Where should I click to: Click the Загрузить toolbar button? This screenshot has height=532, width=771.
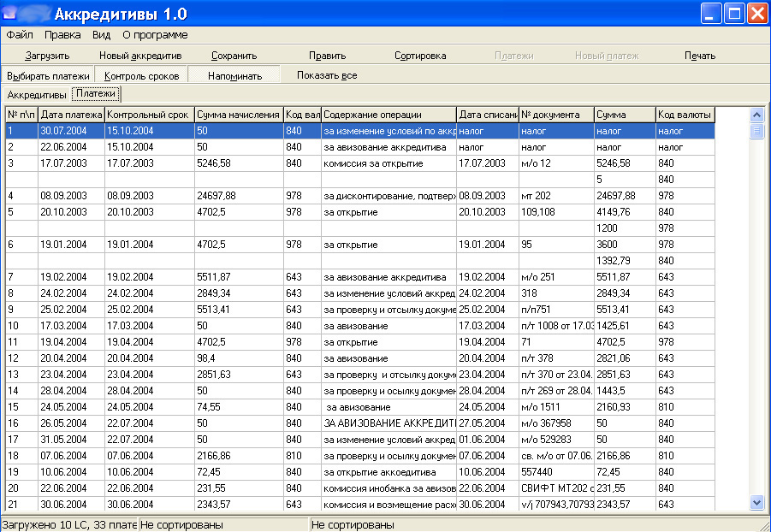(x=47, y=56)
